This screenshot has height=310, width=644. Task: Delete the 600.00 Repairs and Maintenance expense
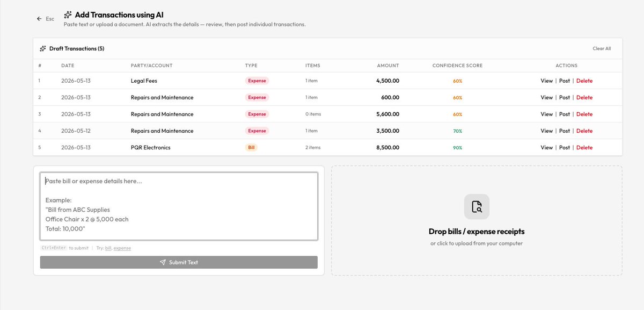584,97
